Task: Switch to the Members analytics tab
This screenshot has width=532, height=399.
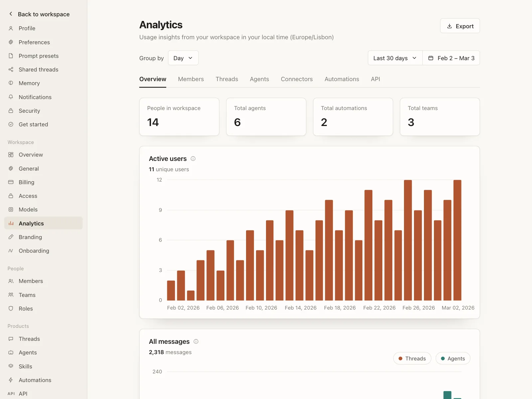Action: [191, 79]
